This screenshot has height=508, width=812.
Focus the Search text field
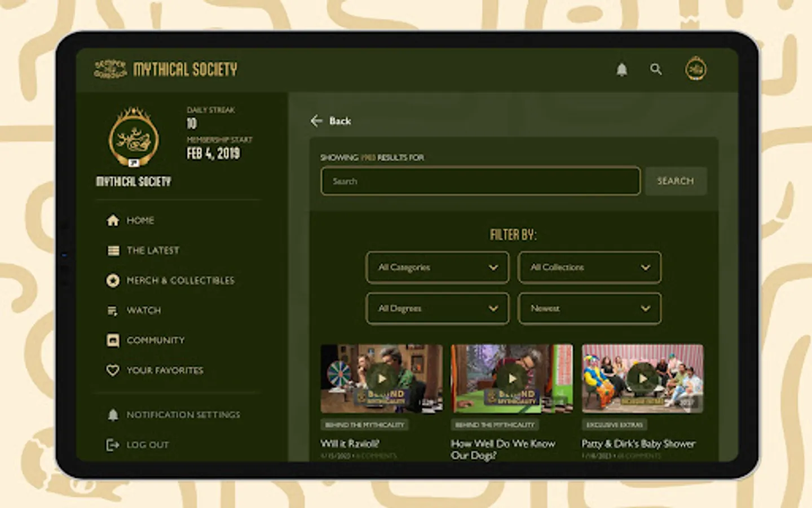[x=480, y=181]
